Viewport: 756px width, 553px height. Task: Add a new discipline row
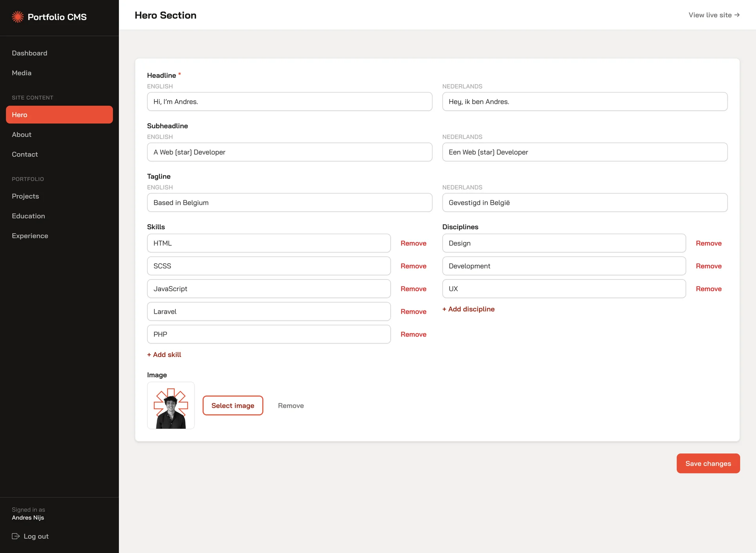click(x=469, y=309)
